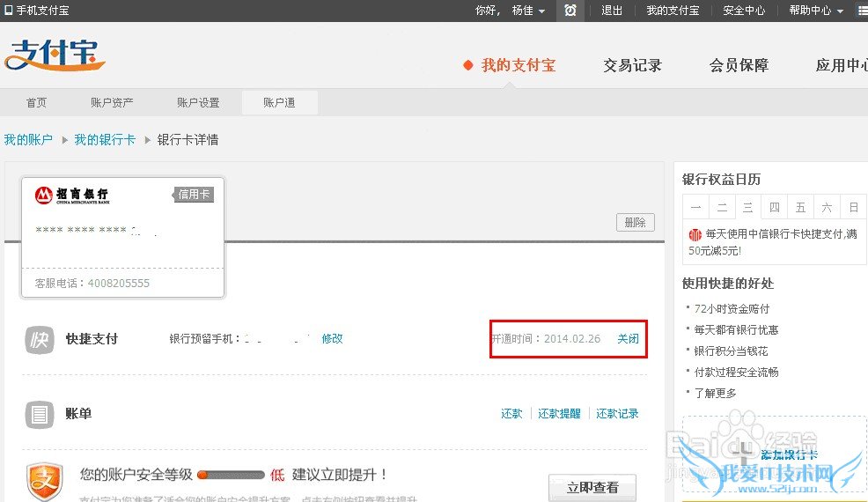Click the mobile Alipay phone icon
This screenshot has height=502, width=868.
pyautogui.click(x=8, y=10)
